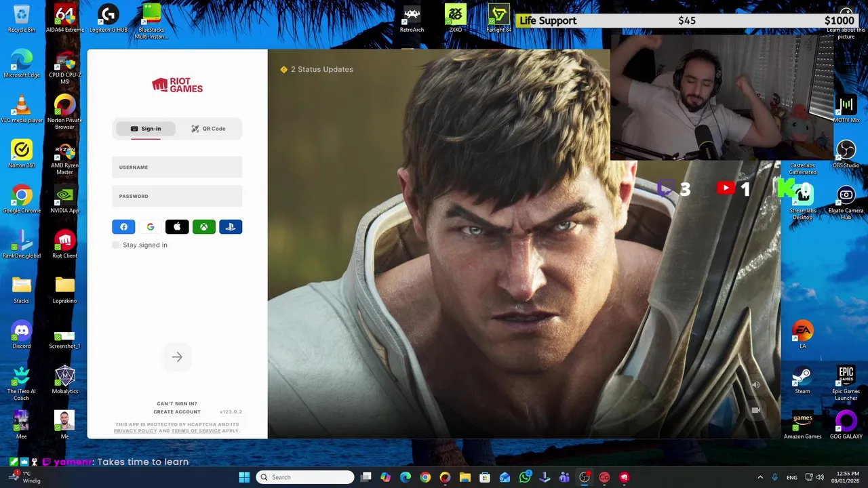Open RankOne.global desktop icon
The image size is (868, 488).
(22, 245)
